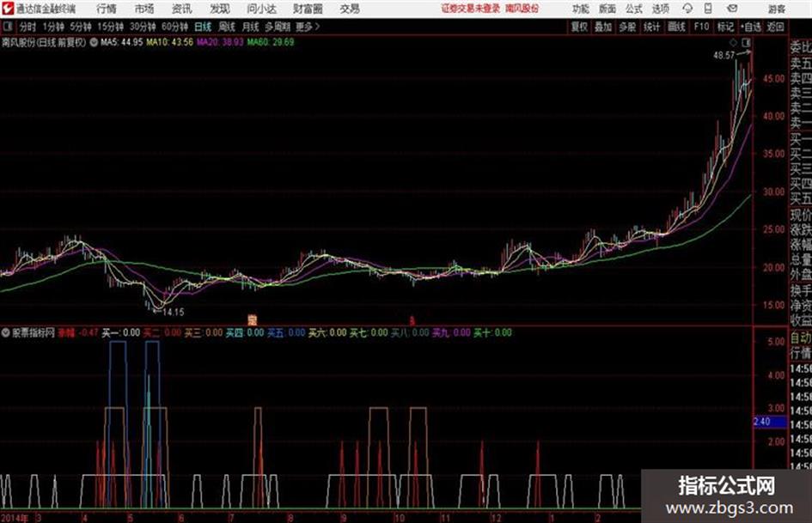
Task: Select the 多周期 multi-period tab
Action: coord(278,27)
